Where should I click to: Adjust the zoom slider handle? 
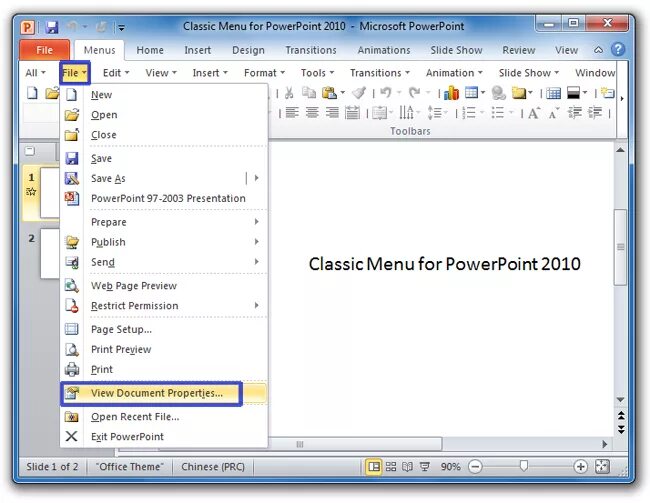tap(524, 467)
